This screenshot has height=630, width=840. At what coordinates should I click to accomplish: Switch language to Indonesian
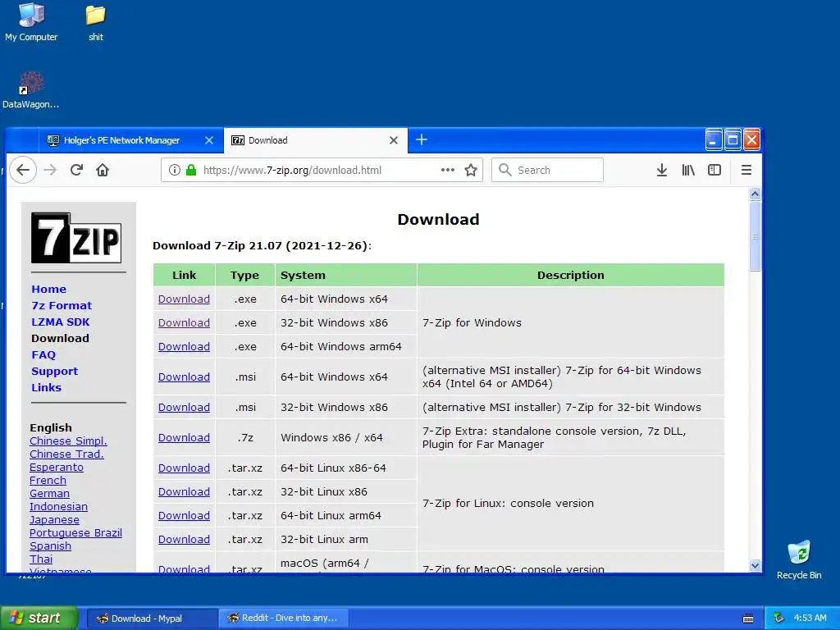(x=58, y=506)
